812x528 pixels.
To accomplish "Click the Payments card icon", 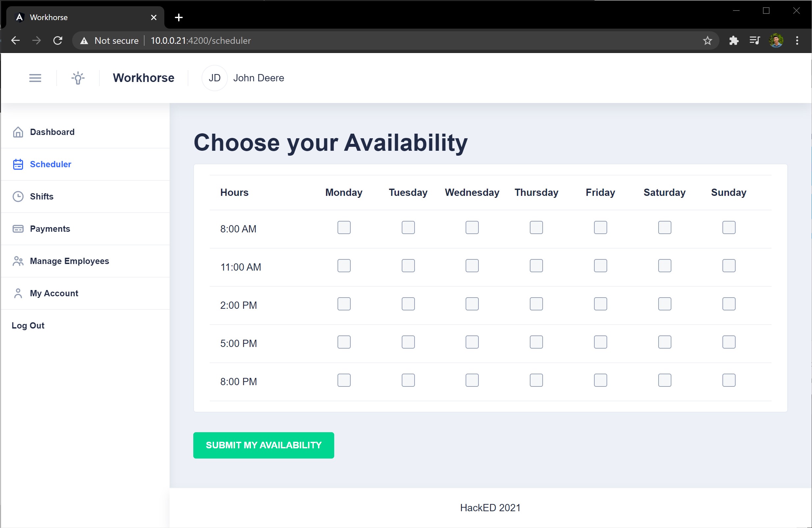I will tap(18, 228).
